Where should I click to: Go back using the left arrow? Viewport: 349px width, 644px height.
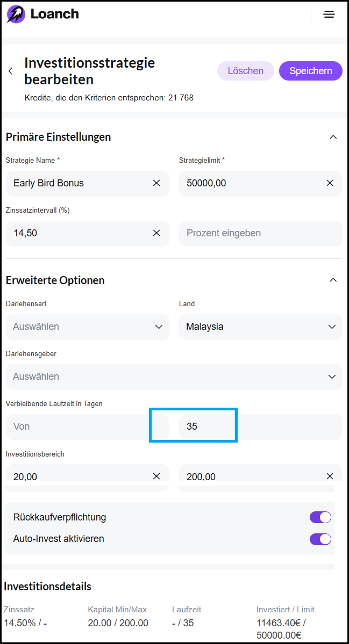point(10,71)
